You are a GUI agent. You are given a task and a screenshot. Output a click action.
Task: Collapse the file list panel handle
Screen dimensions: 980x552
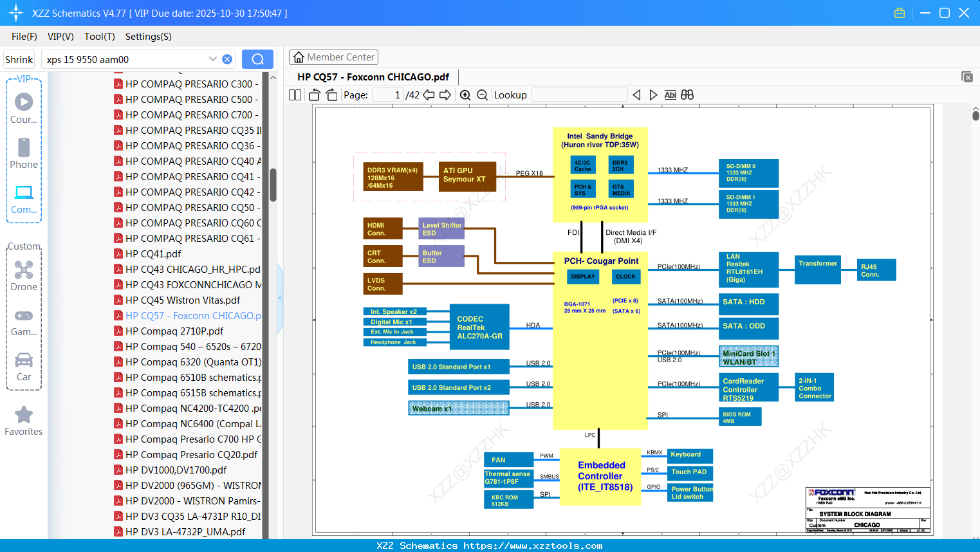[x=280, y=297]
